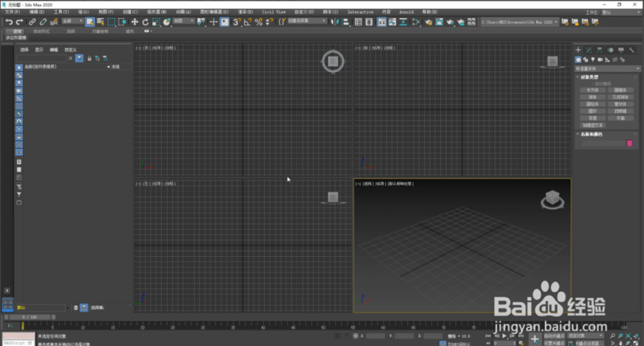Open the selection filter dropdown
The width and height of the screenshot is (644, 346).
coord(72,21)
